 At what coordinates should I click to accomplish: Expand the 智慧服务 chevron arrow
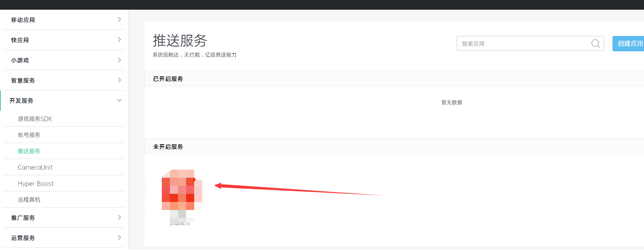119,80
